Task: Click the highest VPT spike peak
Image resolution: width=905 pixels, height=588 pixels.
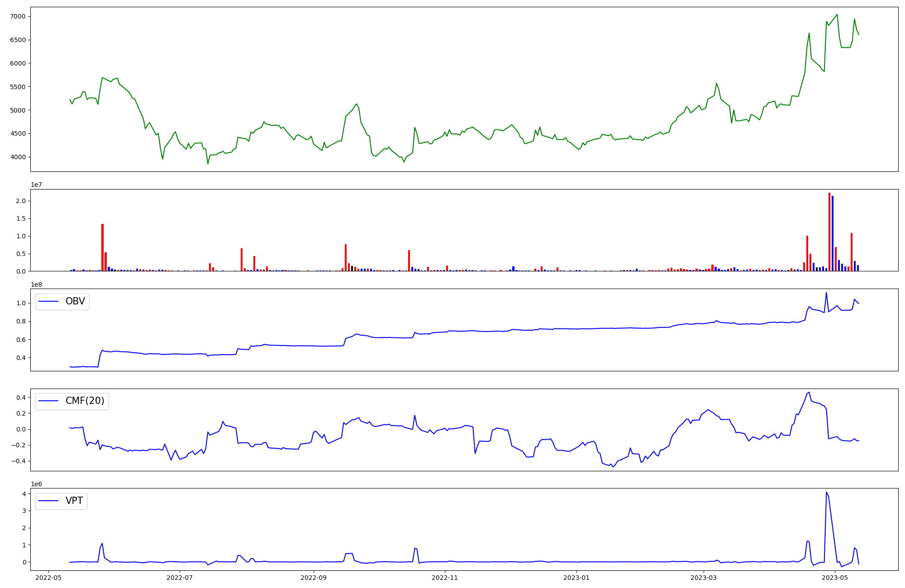Action: (x=826, y=493)
